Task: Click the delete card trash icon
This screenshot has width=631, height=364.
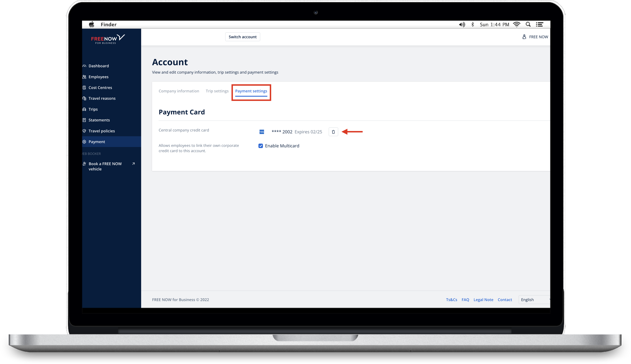Action: click(334, 132)
